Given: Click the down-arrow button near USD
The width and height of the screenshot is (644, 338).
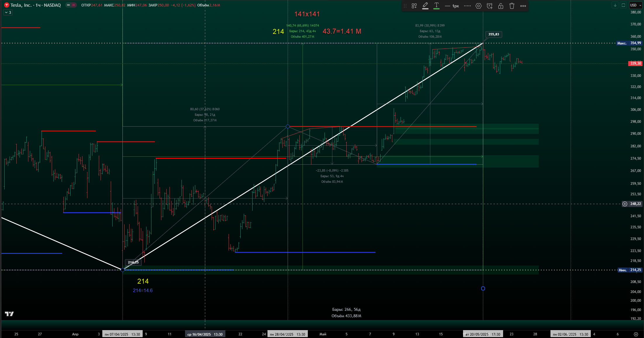Looking at the screenshot, I should pyautogui.click(x=615, y=5).
